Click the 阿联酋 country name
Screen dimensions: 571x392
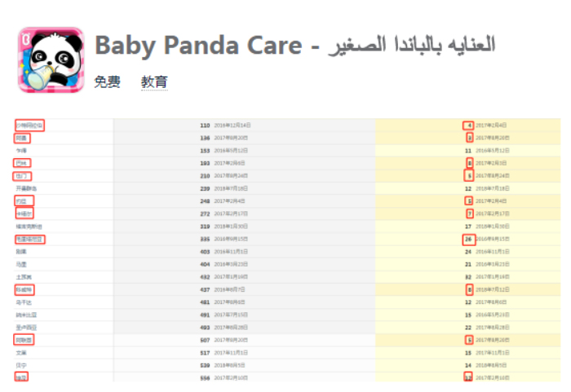24,340
